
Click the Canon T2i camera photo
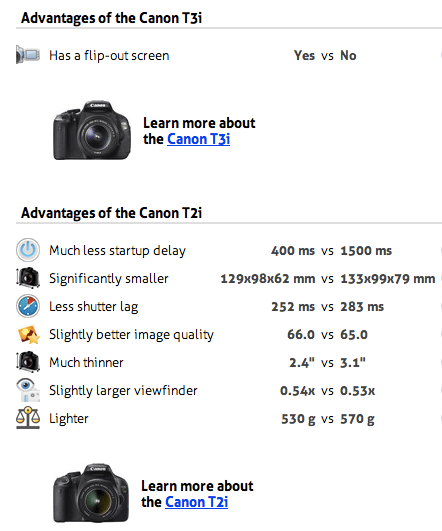pyautogui.click(x=91, y=493)
